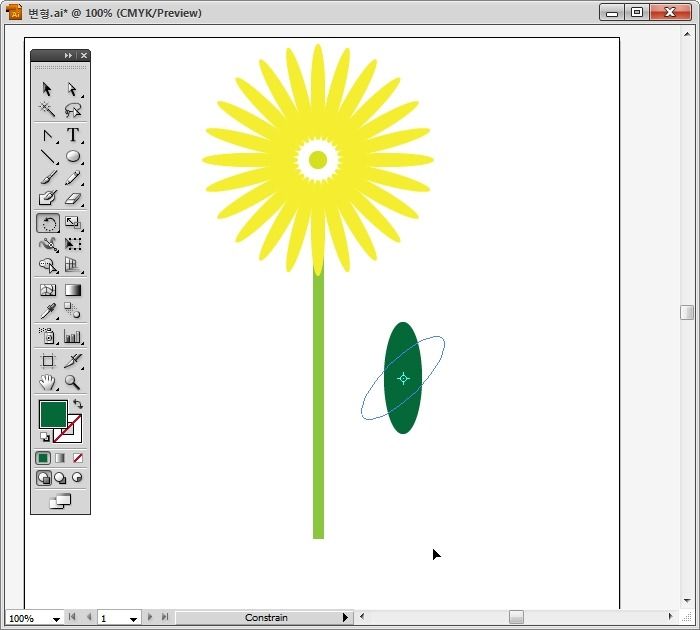Close the tools panel
Viewport: 700px width, 630px height.
[x=83, y=55]
